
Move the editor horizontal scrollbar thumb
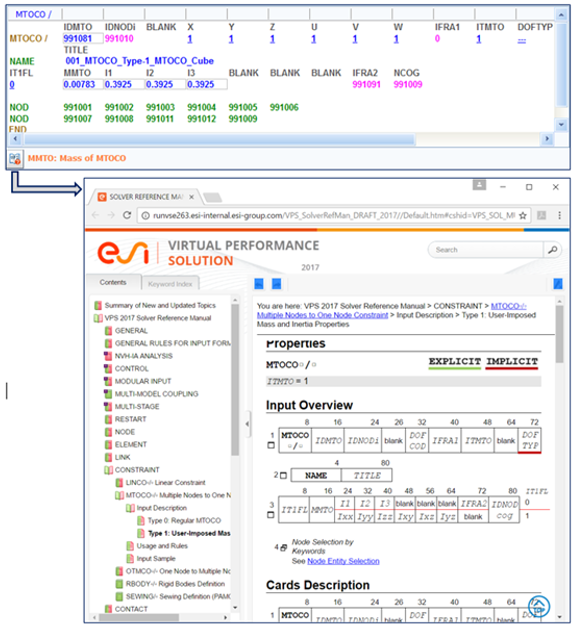pos(219,139)
